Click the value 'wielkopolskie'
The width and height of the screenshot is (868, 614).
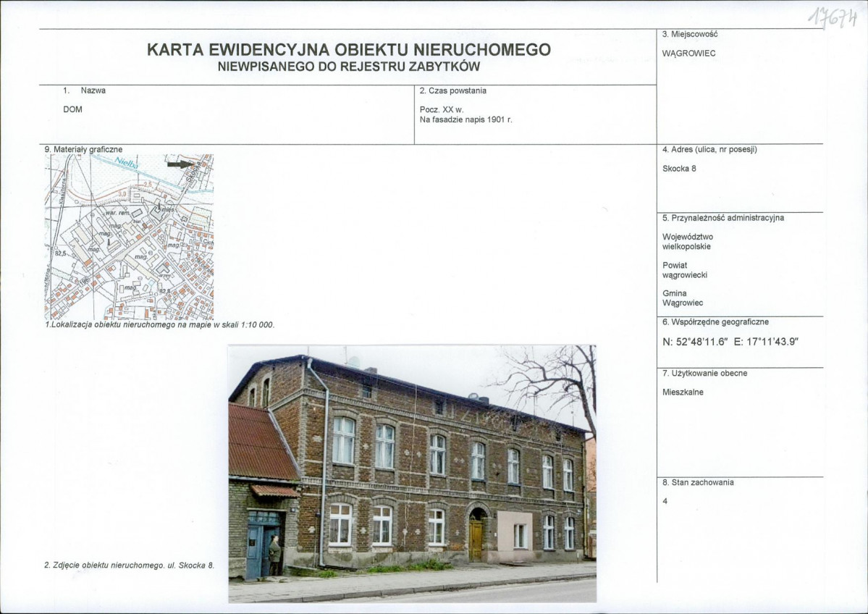click(686, 247)
